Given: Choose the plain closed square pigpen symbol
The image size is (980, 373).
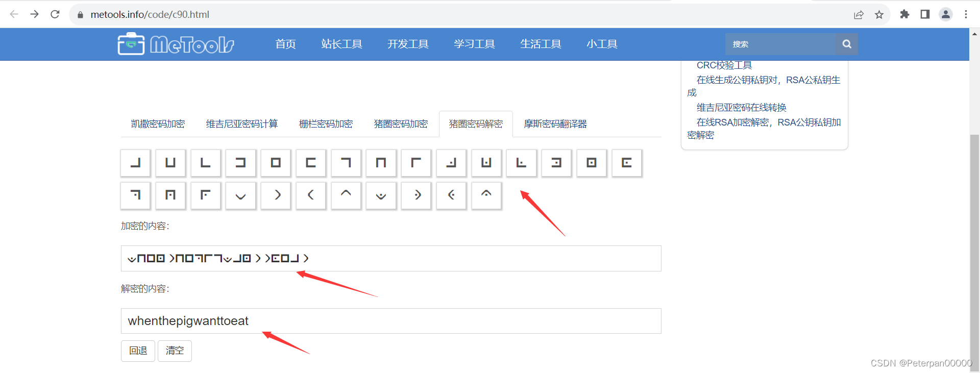Looking at the screenshot, I should click(276, 163).
